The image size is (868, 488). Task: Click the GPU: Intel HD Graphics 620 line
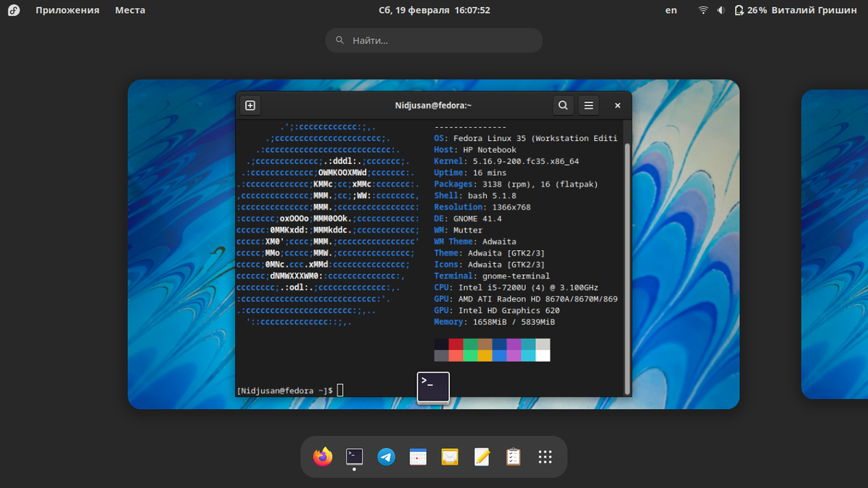(x=497, y=311)
